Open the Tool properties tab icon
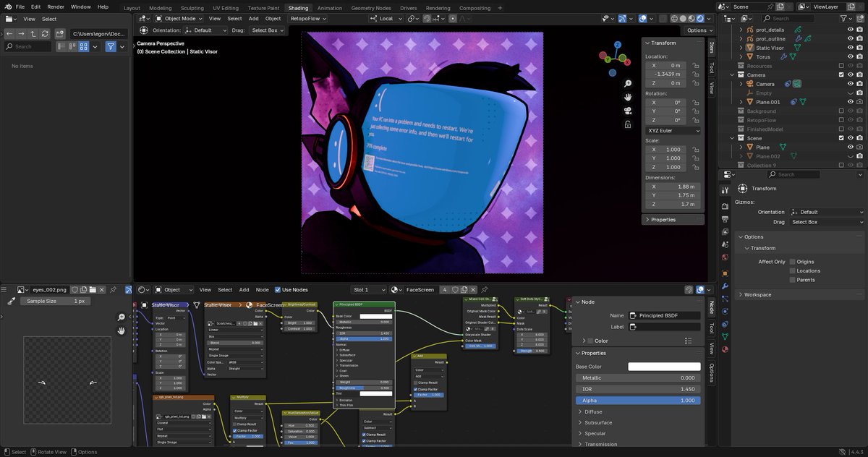The height and width of the screenshot is (457, 868). pos(726,189)
